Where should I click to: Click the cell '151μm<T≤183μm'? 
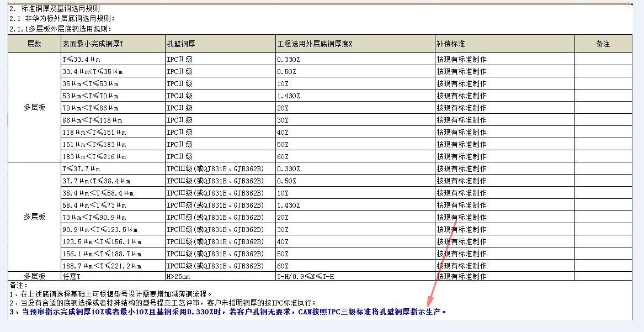113,144
